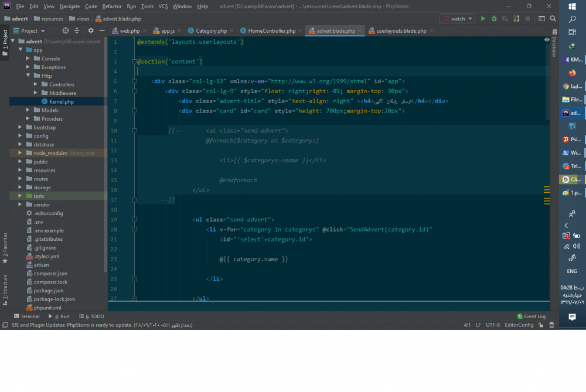Expand the Models folder
This screenshot has height=392, width=586.
28,110
